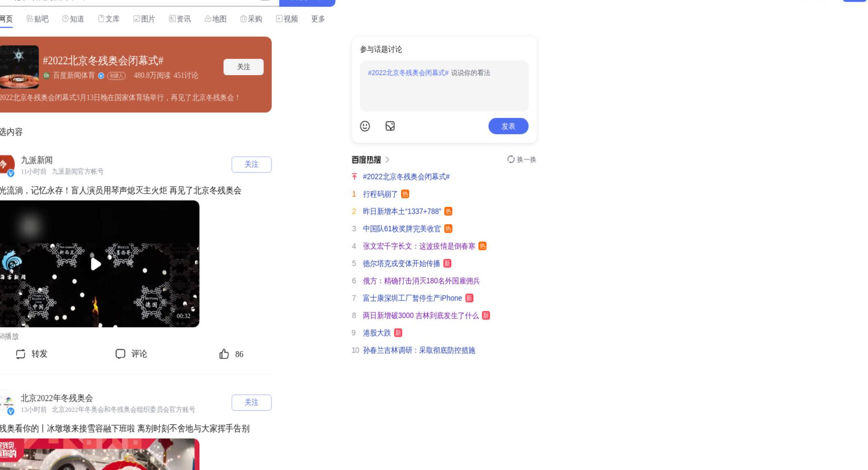This screenshot has width=868, height=470.
Task: Go to the 资讯 tab
Action: pos(180,19)
